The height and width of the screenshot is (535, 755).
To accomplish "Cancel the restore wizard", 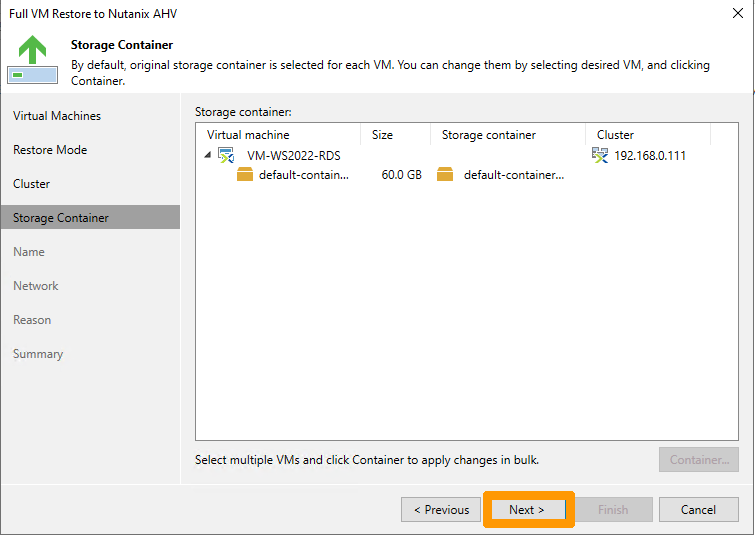I will 698,509.
